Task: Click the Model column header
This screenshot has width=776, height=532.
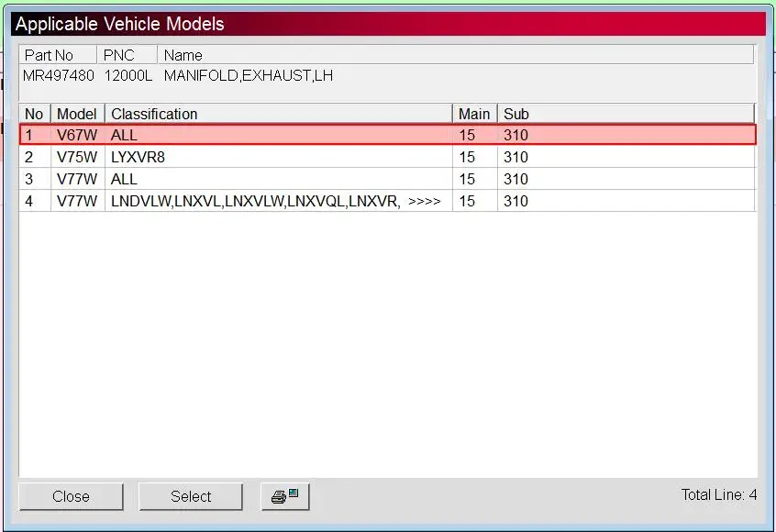Action: (x=78, y=114)
